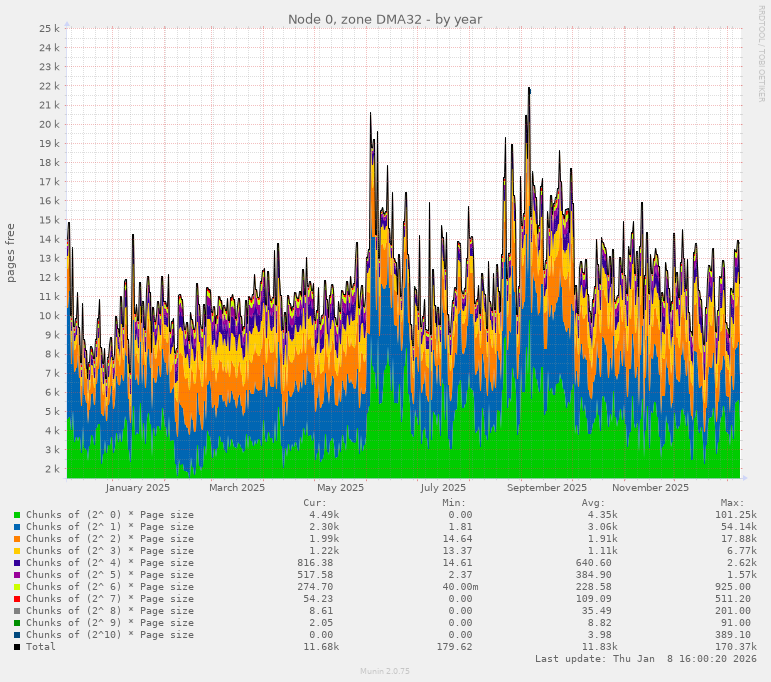Click the Cur value 4.49k
Image resolution: width=771 pixels, height=682 pixels.
[x=324, y=515]
